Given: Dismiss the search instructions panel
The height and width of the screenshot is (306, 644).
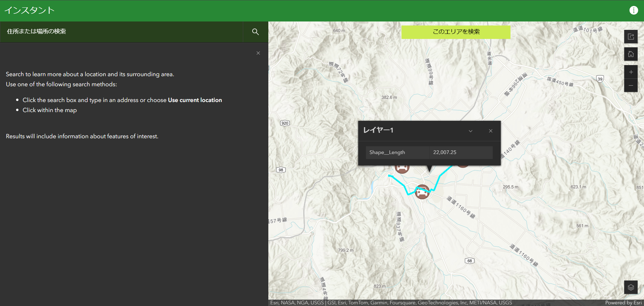Looking at the screenshot, I should 258,53.
